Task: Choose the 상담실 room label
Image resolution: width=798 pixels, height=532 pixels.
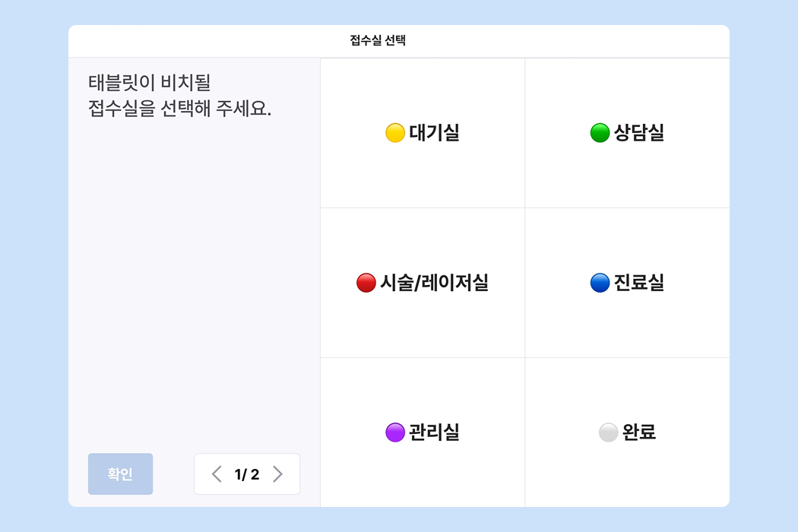Action: click(639, 133)
